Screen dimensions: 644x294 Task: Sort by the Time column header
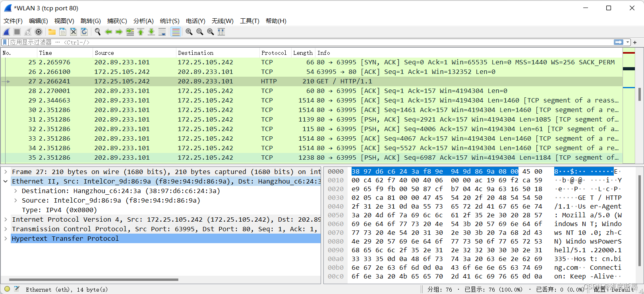[64, 53]
